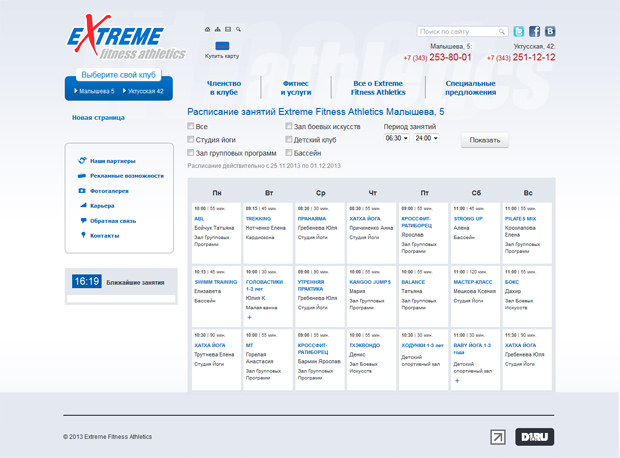Toggle the Все checkbox
The width and height of the screenshot is (620, 458).
(191, 126)
